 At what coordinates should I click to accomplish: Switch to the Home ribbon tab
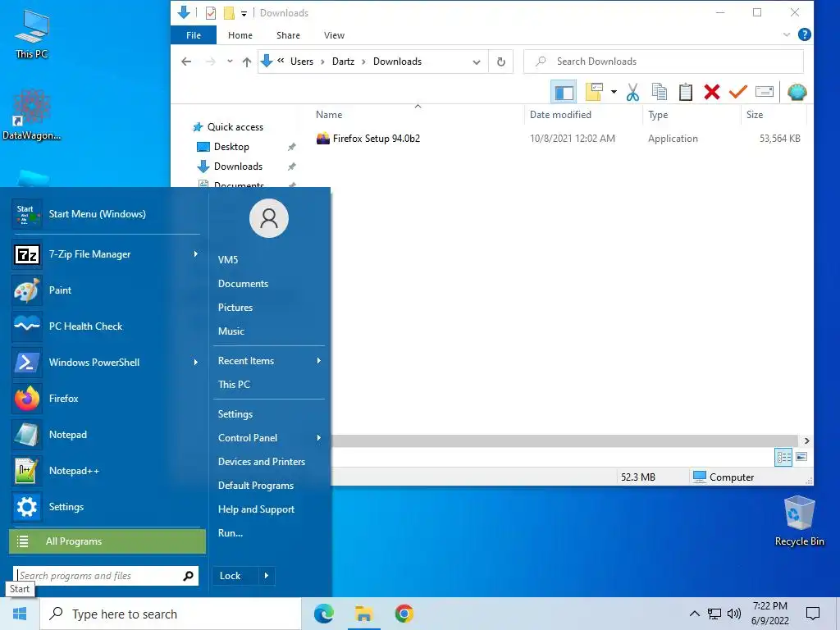point(240,35)
